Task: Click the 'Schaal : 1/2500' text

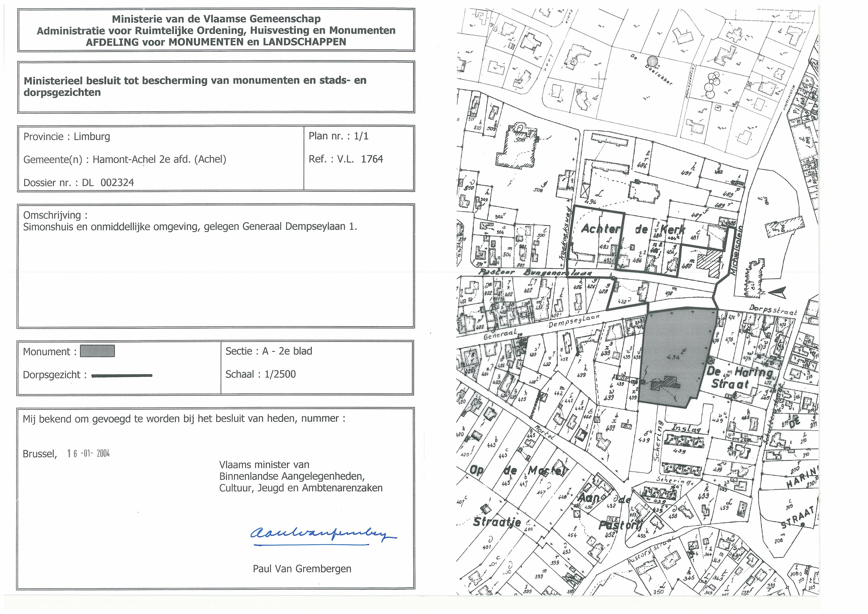Action: pyautogui.click(x=260, y=374)
